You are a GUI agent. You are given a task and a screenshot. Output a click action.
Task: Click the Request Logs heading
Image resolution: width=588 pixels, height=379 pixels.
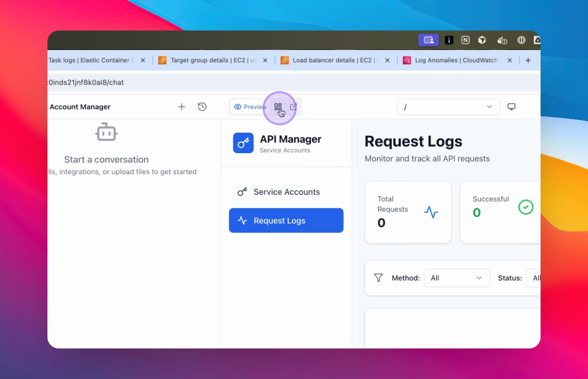coord(413,142)
